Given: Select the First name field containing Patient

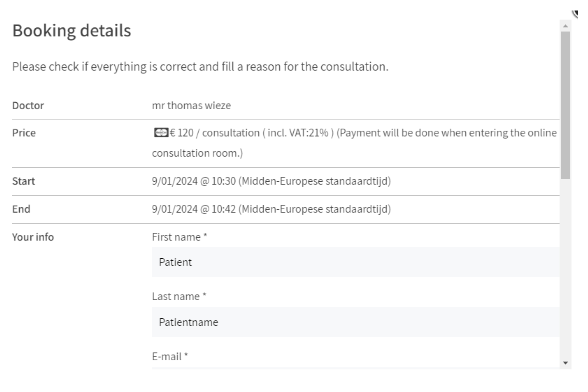Looking at the screenshot, I should pos(350,262).
